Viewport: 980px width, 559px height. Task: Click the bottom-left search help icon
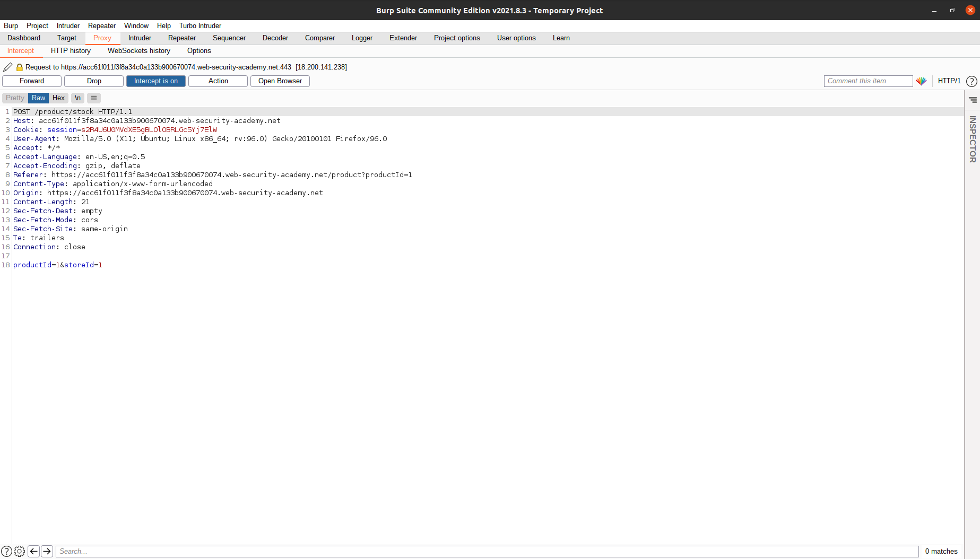6,552
